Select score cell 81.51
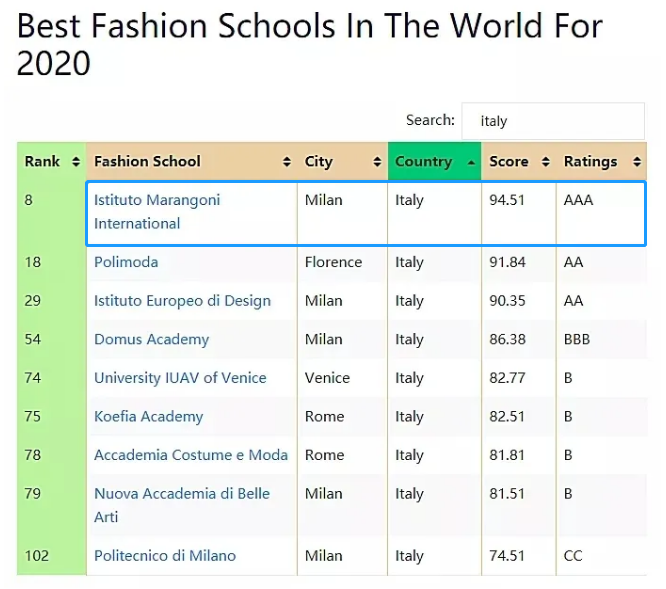 (519, 505)
